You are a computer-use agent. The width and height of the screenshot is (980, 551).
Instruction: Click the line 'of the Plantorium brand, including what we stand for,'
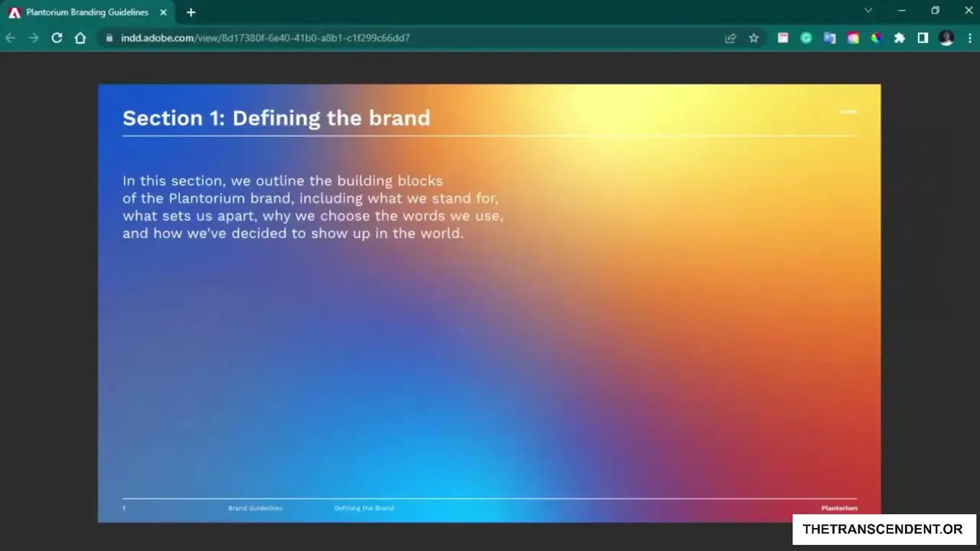[310, 198]
